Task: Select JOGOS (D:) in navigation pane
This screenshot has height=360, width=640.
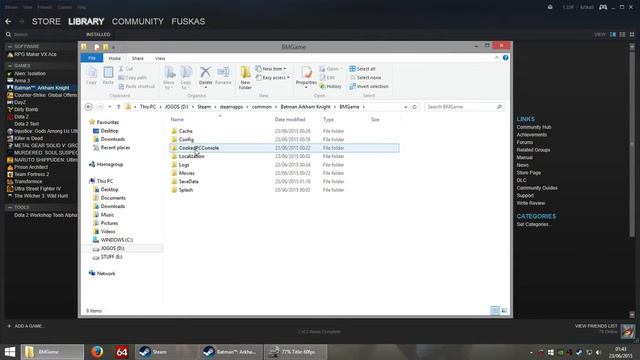Action: [x=112, y=248]
